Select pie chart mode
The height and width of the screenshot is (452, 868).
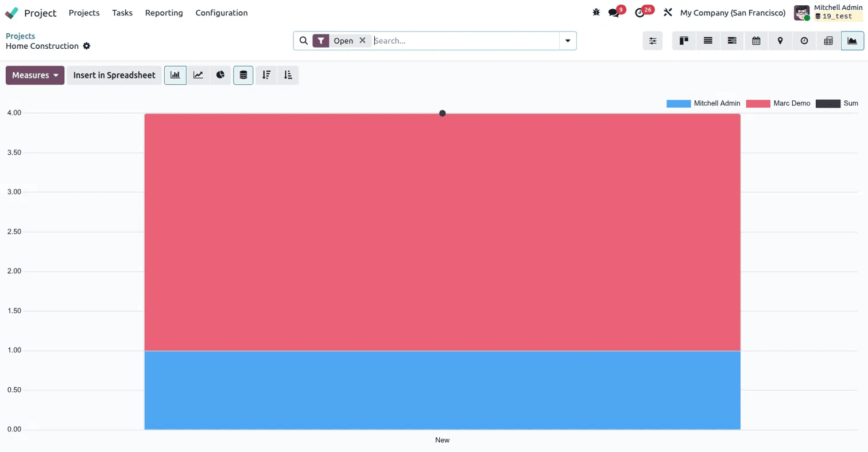(x=220, y=75)
